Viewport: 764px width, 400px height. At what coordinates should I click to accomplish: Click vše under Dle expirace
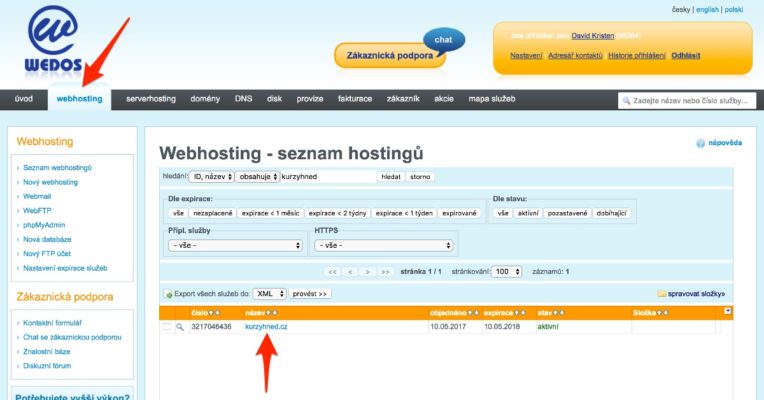[x=178, y=213]
